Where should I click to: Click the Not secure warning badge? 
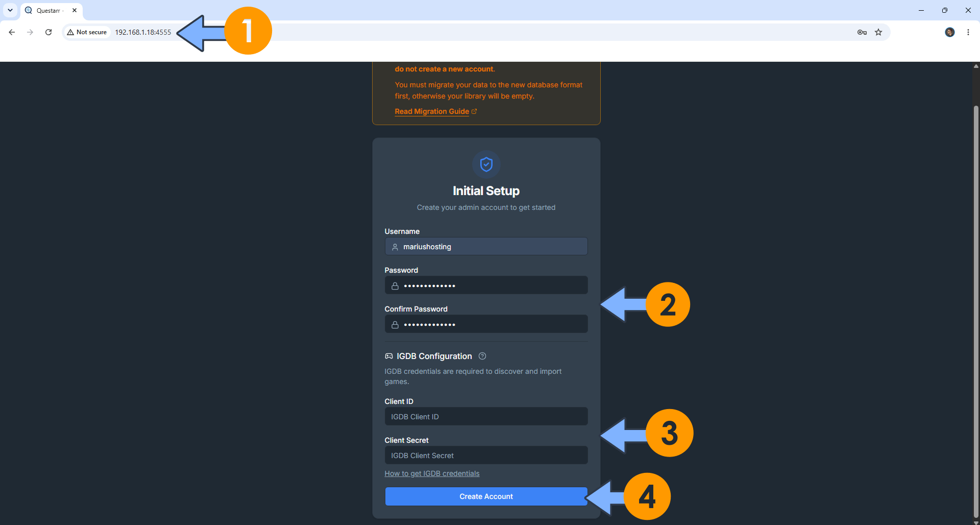[x=87, y=32]
